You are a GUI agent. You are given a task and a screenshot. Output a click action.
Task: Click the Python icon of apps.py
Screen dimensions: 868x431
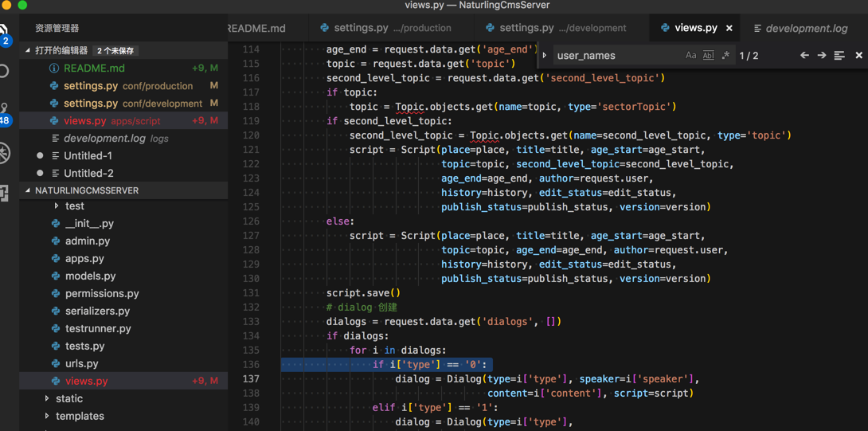tap(56, 259)
